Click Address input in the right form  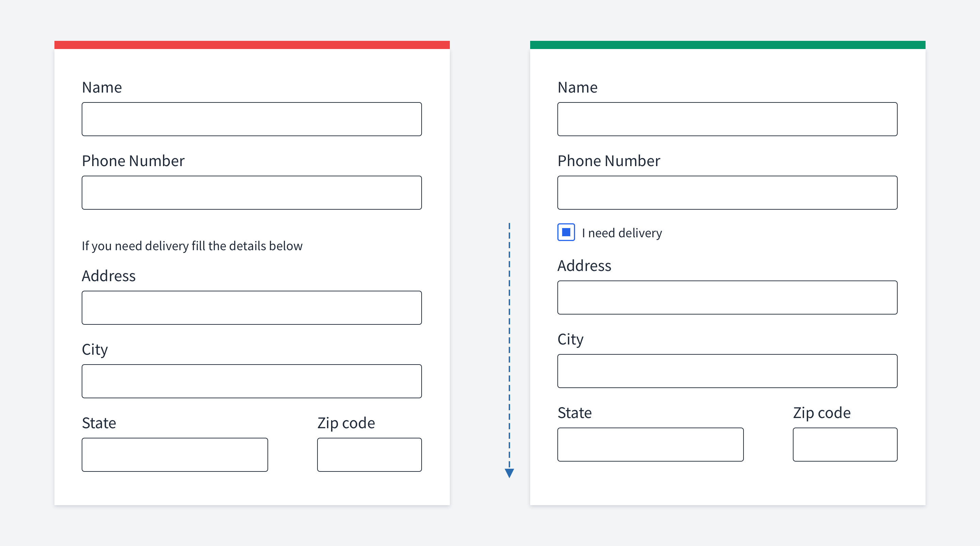728,298
